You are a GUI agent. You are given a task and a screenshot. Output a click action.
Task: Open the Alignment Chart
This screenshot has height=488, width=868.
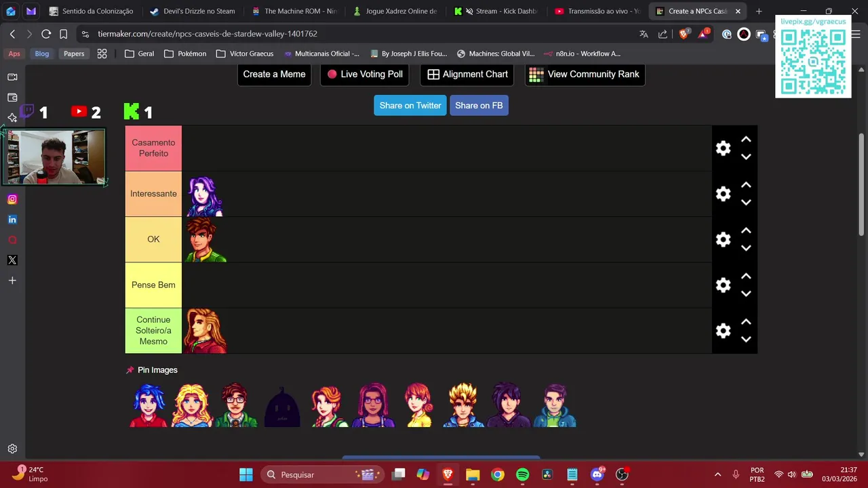coord(467,75)
